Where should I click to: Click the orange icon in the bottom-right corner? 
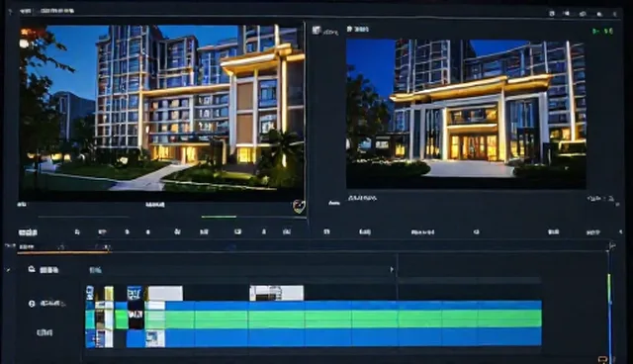click(x=602, y=359)
